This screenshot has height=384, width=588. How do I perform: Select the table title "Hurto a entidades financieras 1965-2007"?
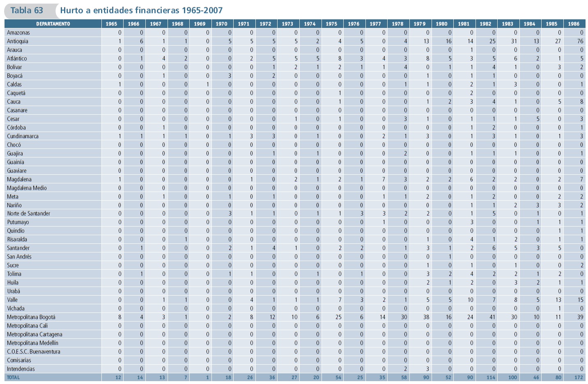(141, 11)
